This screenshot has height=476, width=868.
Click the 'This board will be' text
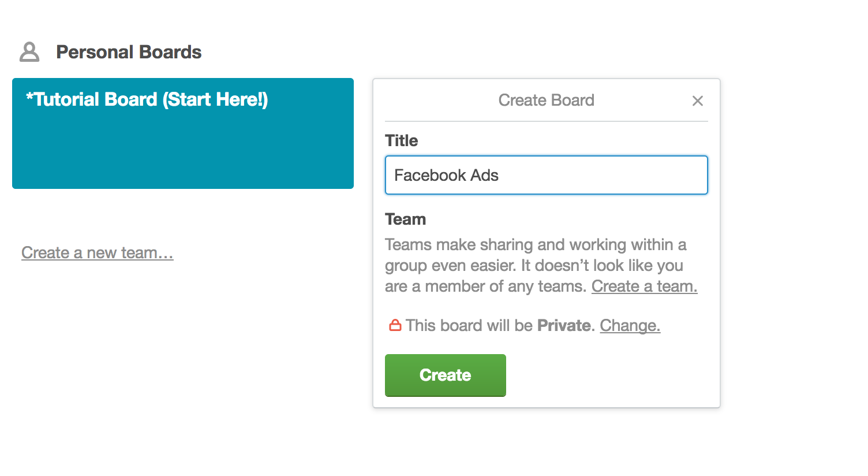469,326
